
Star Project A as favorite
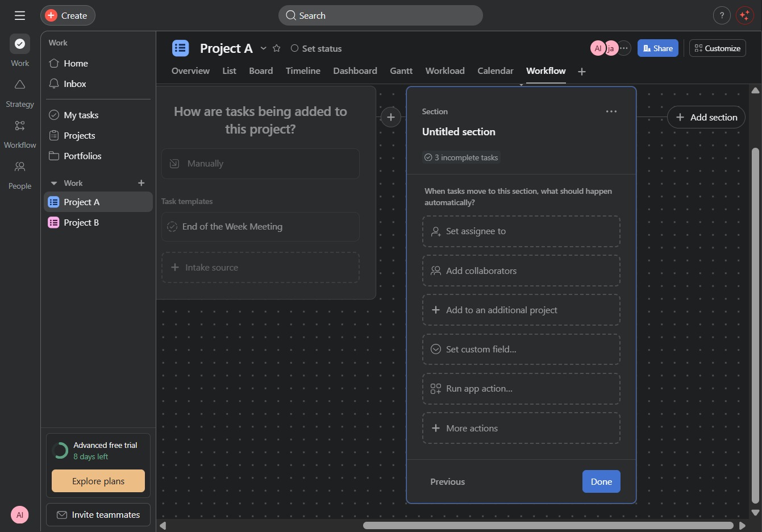(277, 48)
